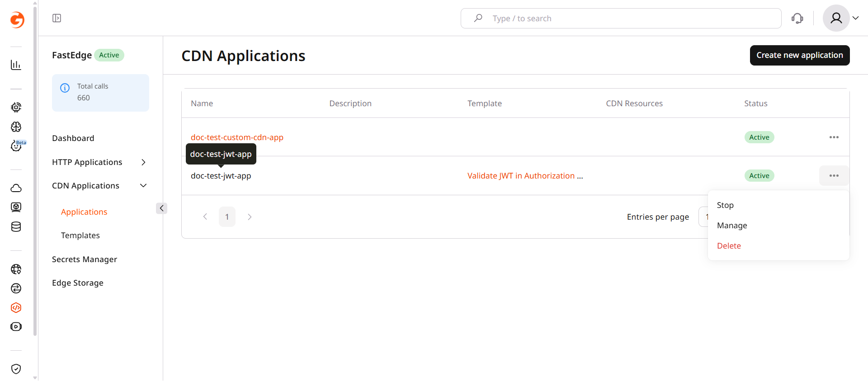Expand HTTP Applications submenu chevron
This screenshot has width=868, height=381.
pyautogui.click(x=143, y=162)
